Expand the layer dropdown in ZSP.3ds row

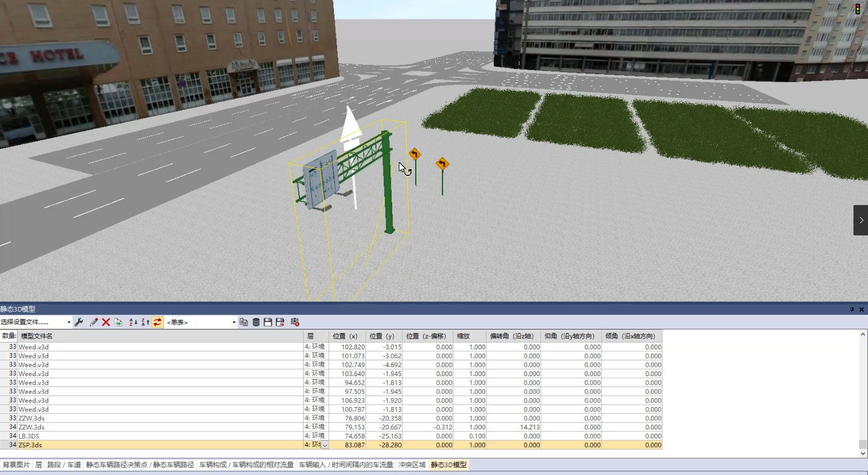point(325,445)
